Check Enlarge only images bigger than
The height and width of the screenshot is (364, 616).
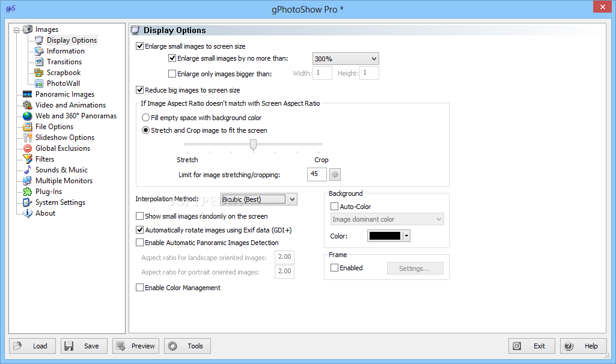172,73
